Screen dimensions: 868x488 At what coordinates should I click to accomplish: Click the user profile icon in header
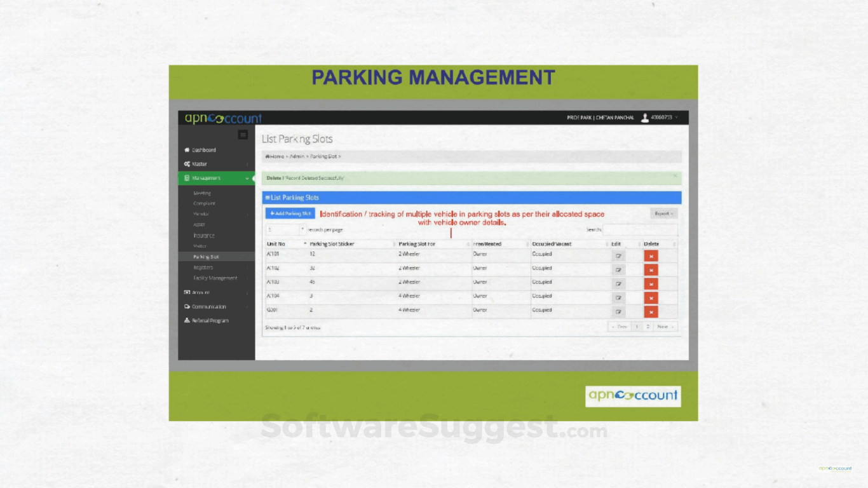tap(645, 118)
